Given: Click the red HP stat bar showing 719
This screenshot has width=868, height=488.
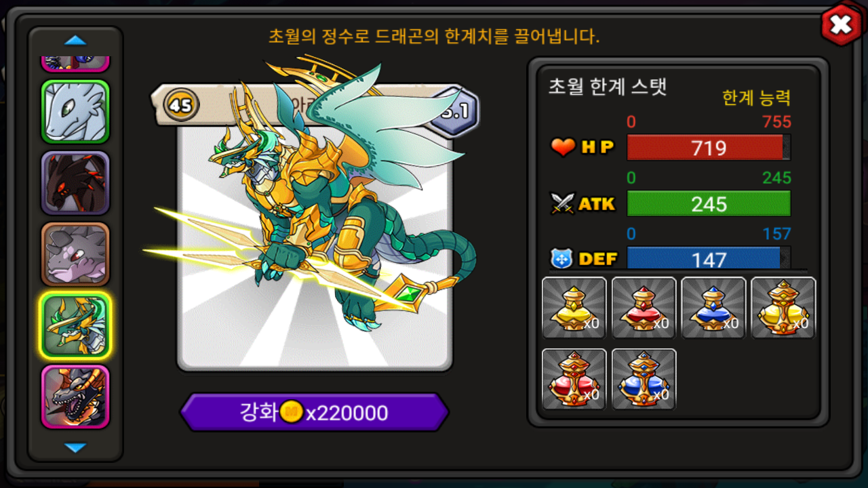Looking at the screenshot, I should 709,147.
